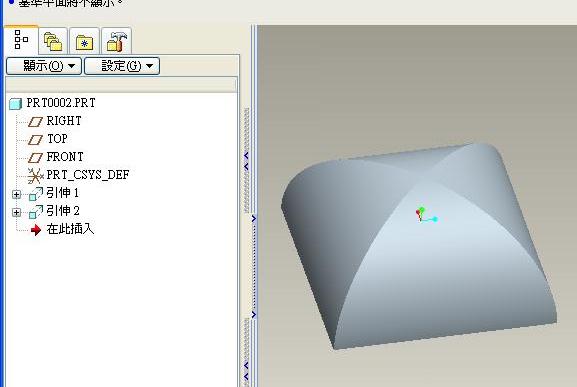Select the RIGHT datum plane
This screenshot has width=577, height=387.
click(64, 121)
